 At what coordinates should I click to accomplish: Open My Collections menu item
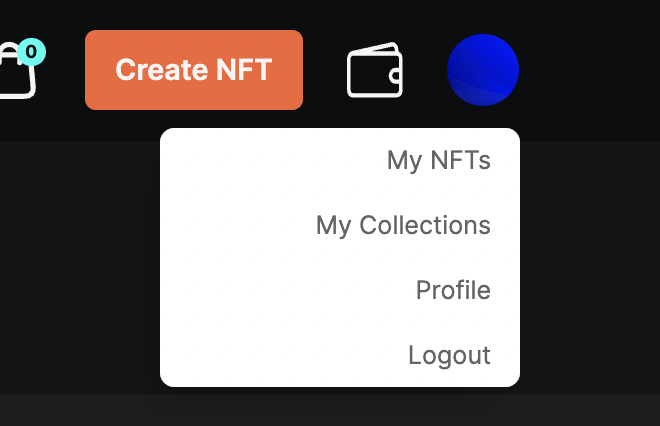(x=403, y=225)
